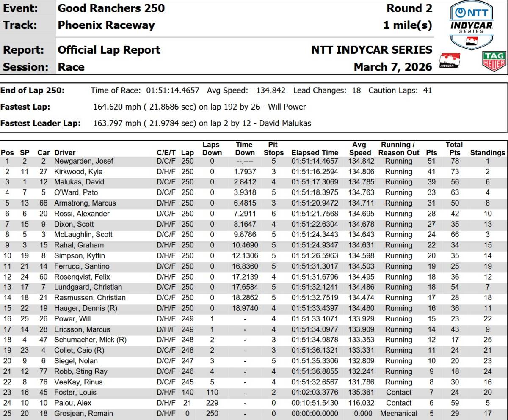Select the Official Lap Report text

tap(109, 50)
